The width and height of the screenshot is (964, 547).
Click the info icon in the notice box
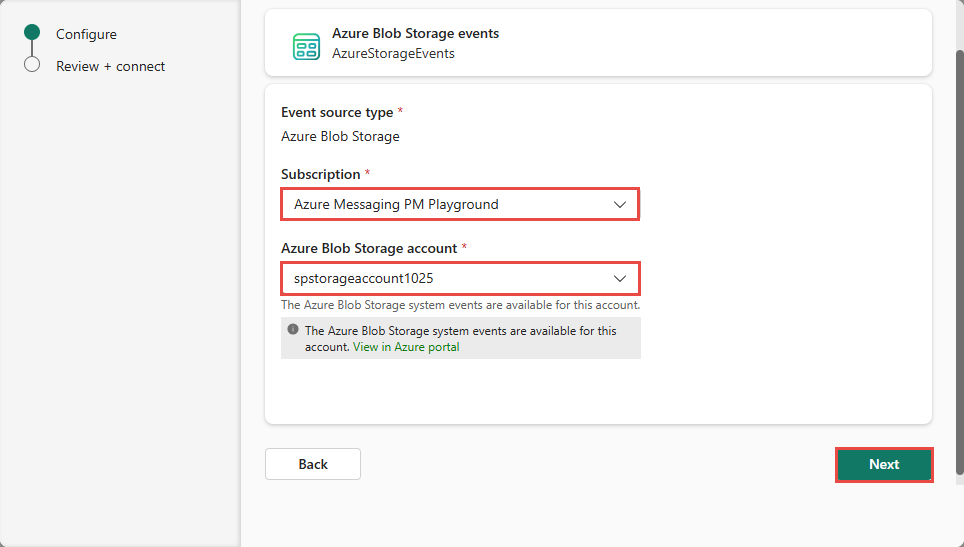pyautogui.click(x=293, y=329)
